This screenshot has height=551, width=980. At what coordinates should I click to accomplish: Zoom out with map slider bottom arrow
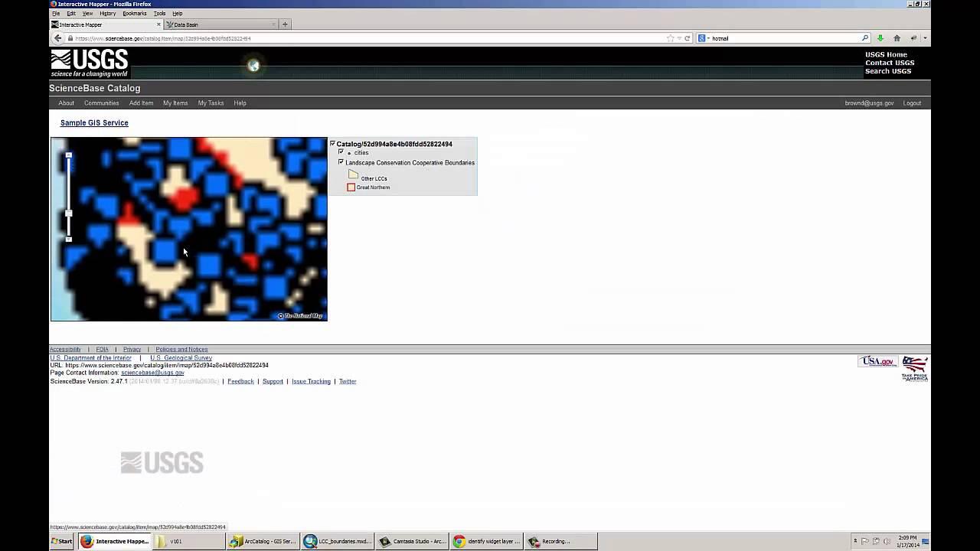[x=69, y=240]
